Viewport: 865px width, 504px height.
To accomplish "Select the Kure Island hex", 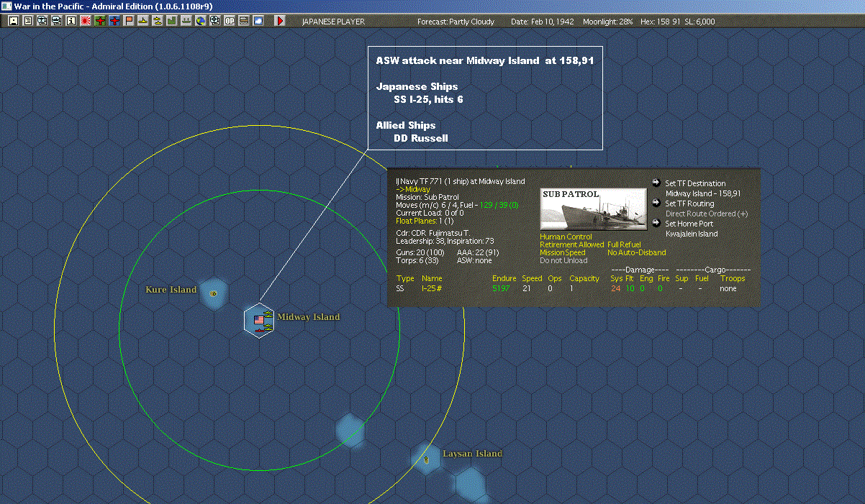I will 213,293.
